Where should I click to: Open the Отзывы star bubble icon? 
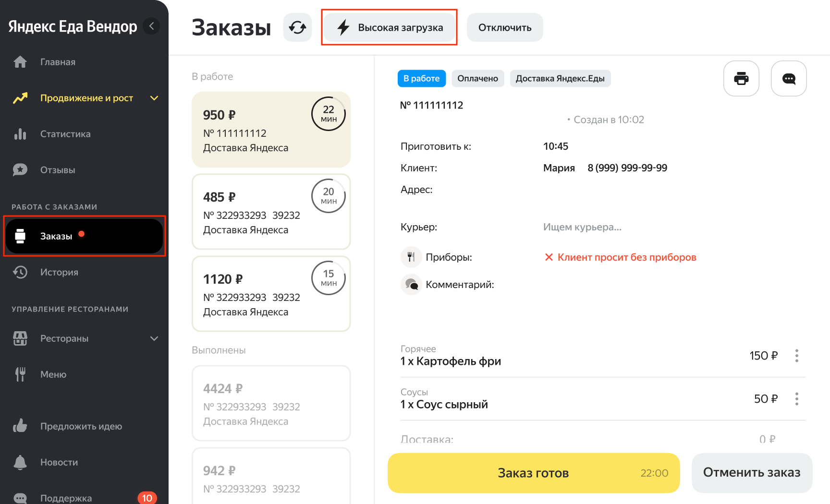[x=20, y=170]
